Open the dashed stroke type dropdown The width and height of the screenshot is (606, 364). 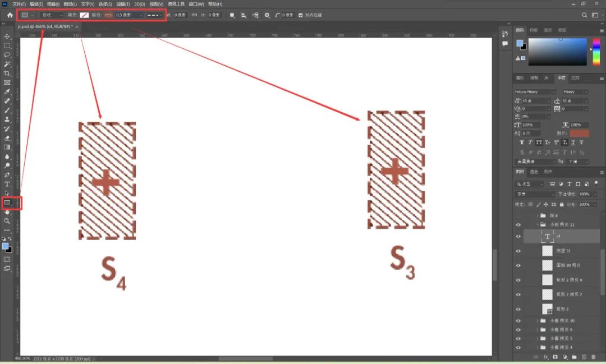point(155,15)
